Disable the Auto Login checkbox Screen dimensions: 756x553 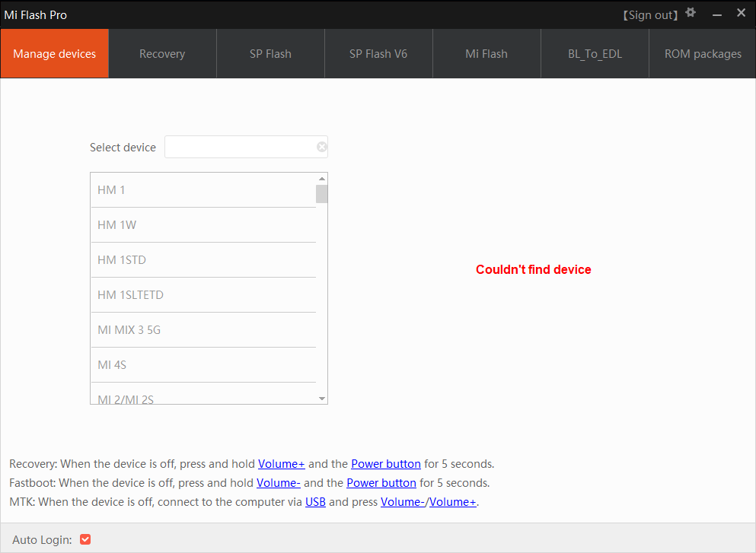tap(85, 539)
